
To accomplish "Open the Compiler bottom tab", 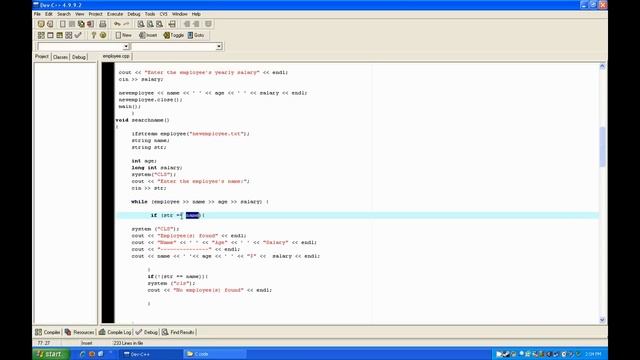I will tap(47, 332).
